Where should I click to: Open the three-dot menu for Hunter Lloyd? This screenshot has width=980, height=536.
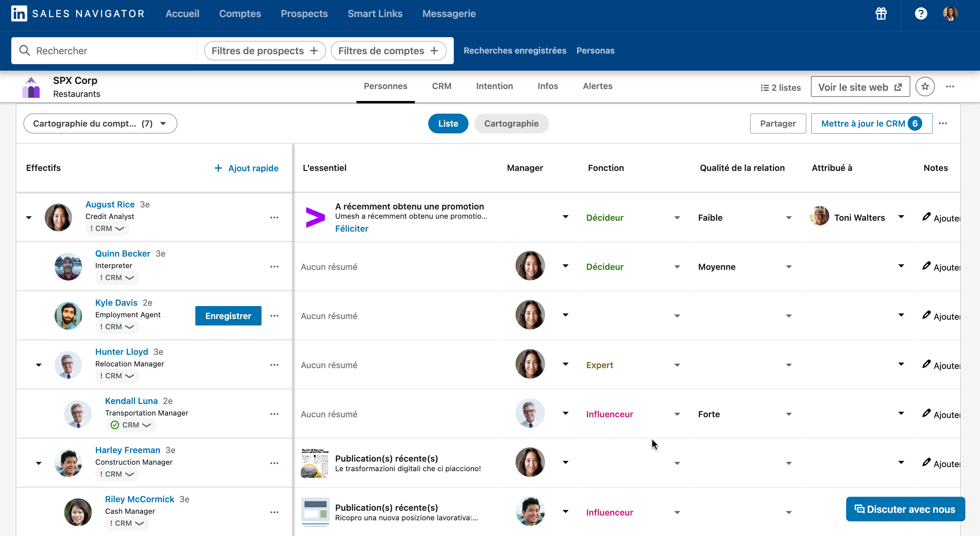click(274, 365)
